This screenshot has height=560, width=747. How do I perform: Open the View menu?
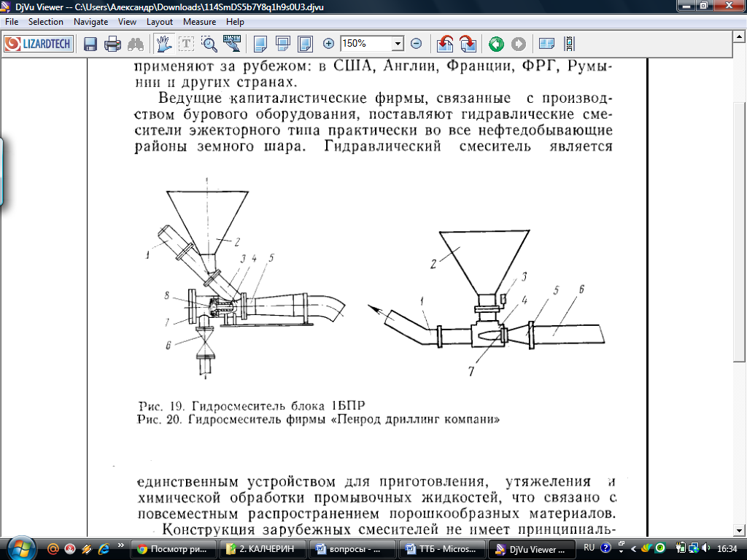[x=127, y=22]
